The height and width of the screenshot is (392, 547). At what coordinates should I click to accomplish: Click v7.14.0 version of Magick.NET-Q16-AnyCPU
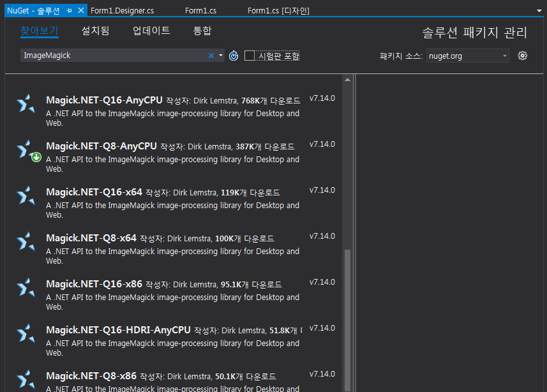tap(322, 98)
